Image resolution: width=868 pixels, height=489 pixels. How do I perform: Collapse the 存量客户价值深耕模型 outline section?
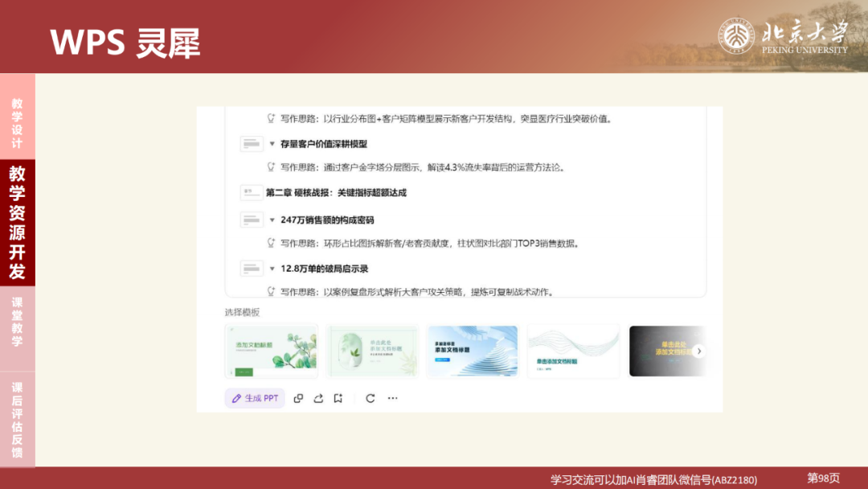click(271, 145)
